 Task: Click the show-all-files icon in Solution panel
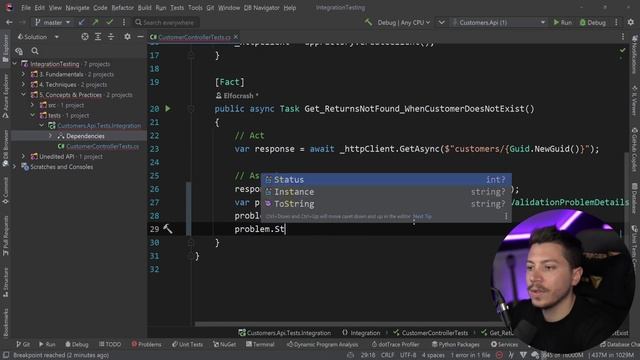(x=19, y=51)
